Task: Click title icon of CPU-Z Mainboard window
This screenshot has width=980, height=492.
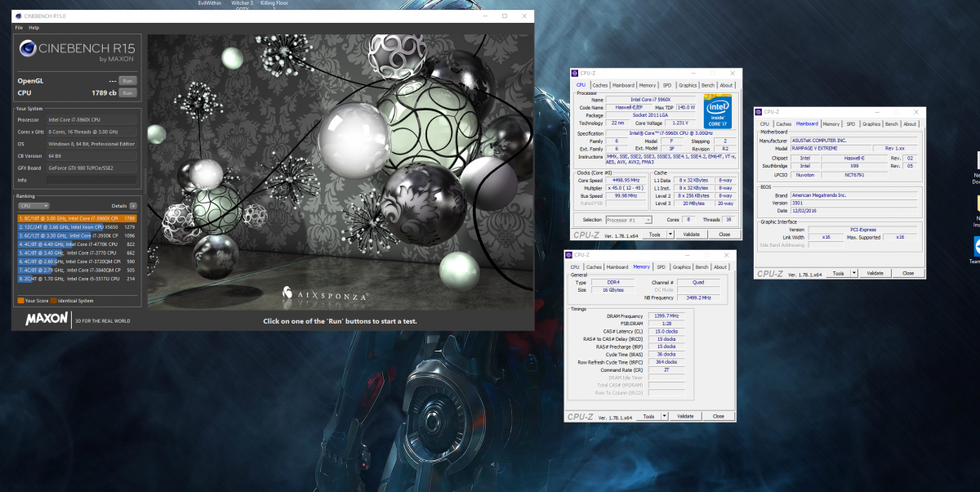Action: 759,111
